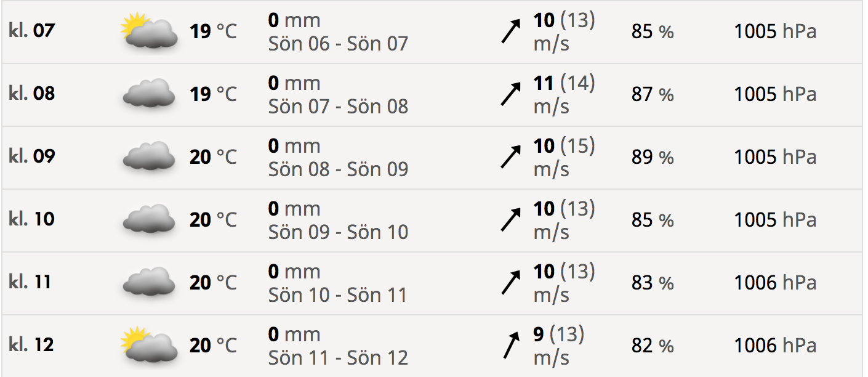Select the kl. 07 hour label
Viewport: 868px width, 377px height.
pos(32,31)
